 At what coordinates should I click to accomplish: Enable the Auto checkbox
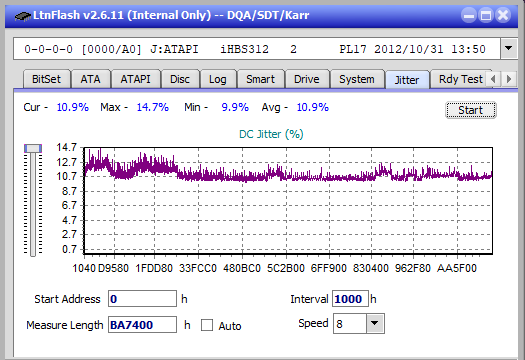[x=207, y=325]
